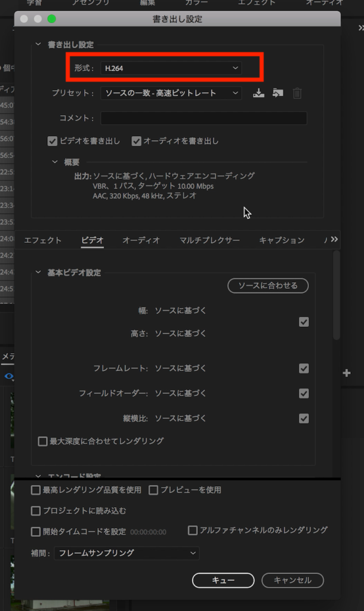This screenshot has width=364, height=611.
Task: Click the settings panel vertical scrollbar
Action: pos(337,296)
